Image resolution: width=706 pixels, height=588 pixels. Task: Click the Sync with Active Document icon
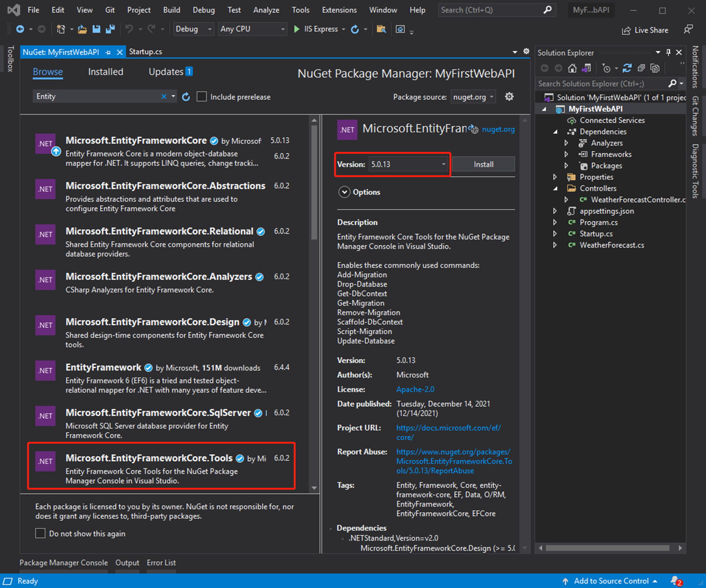click(x=627, y=68)
